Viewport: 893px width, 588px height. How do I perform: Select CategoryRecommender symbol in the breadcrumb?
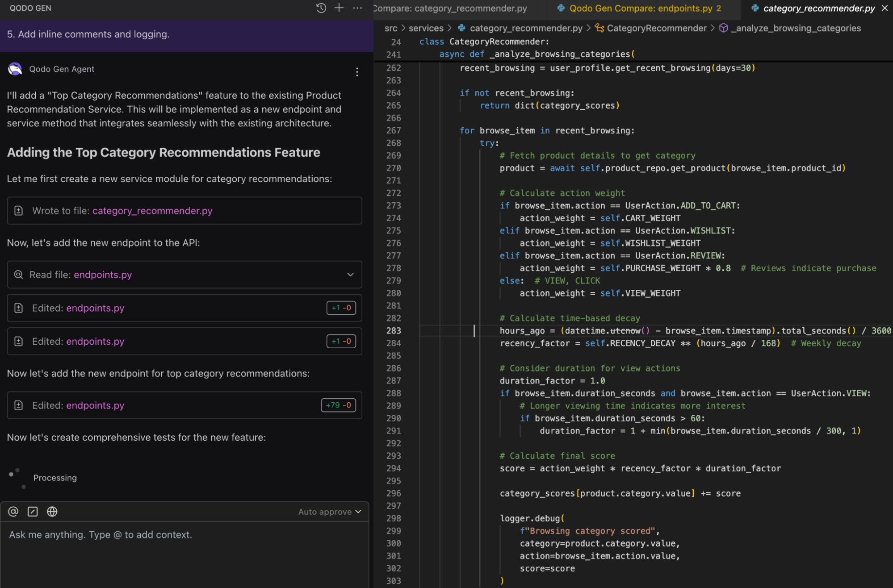[656, 28]
